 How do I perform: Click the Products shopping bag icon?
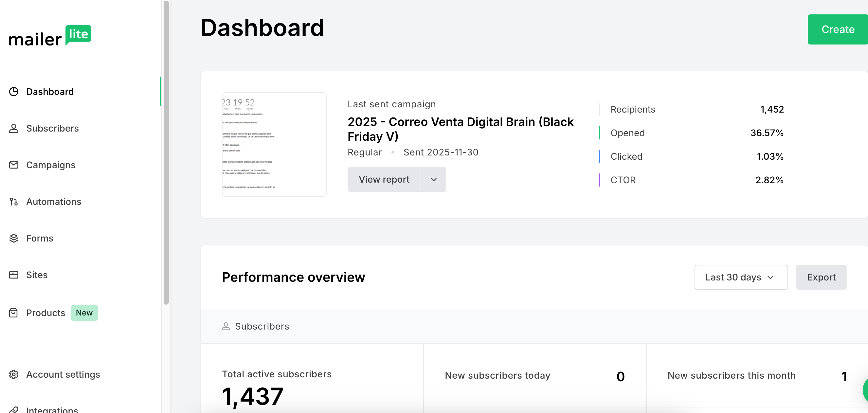tap(14, 313)
